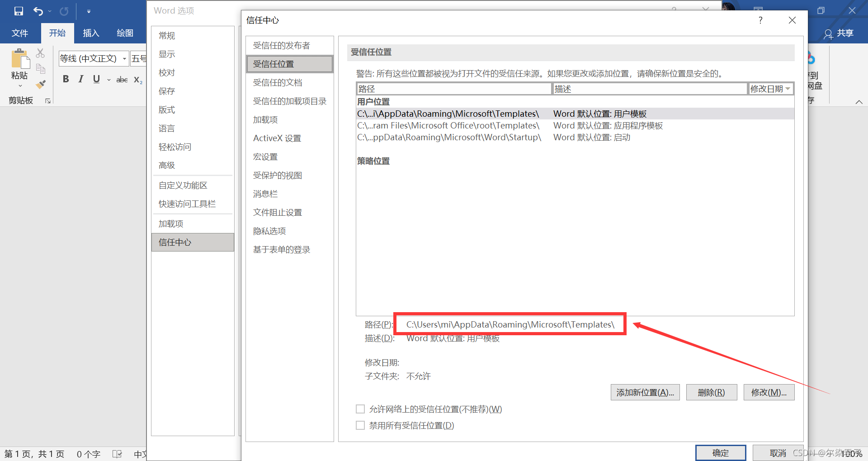868x461 pixels.
Task: Select 常规 in Word options
Action: [x=193, y=36]
